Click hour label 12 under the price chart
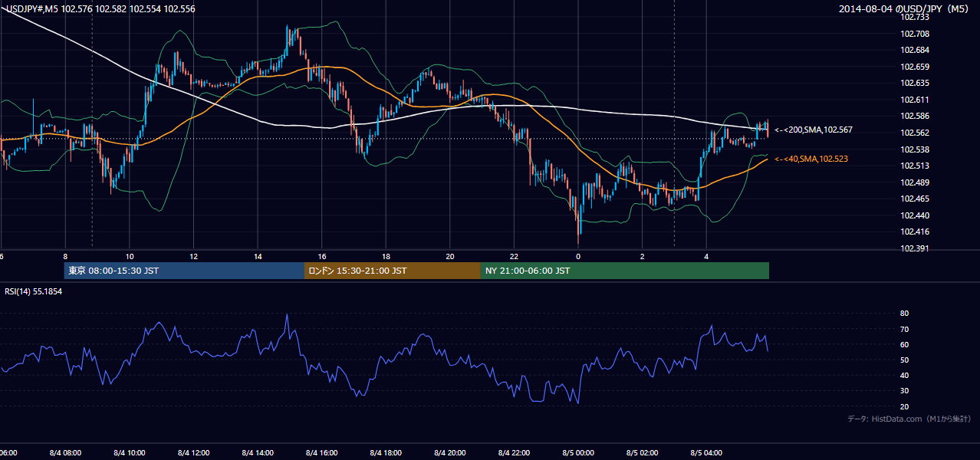The width and height of the screenshot is (980, 460). 194,256
